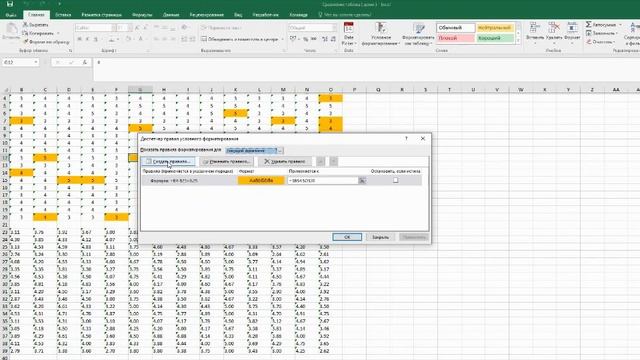Open the Очистить clear menu

pyautogui.click(x=600, y=42)
